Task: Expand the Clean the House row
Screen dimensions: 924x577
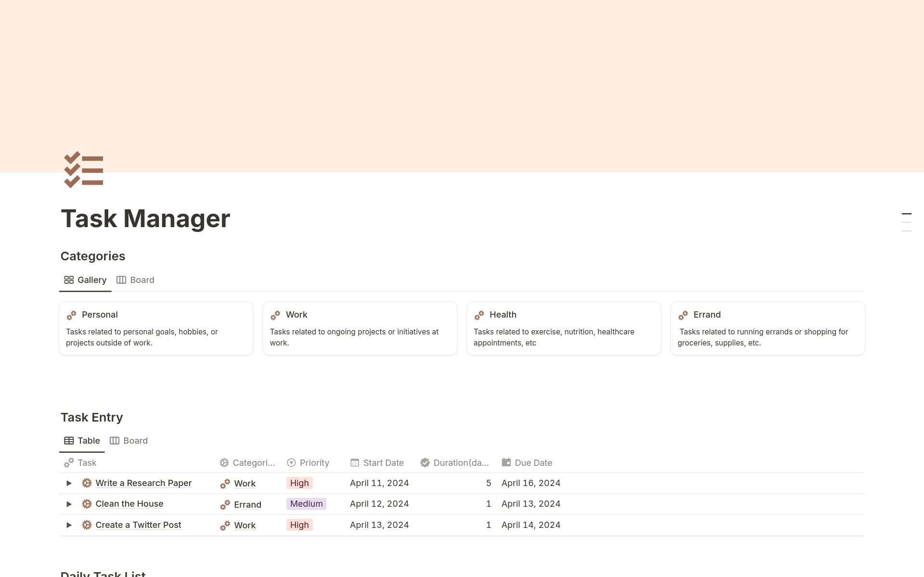Action: pos(68,504)
